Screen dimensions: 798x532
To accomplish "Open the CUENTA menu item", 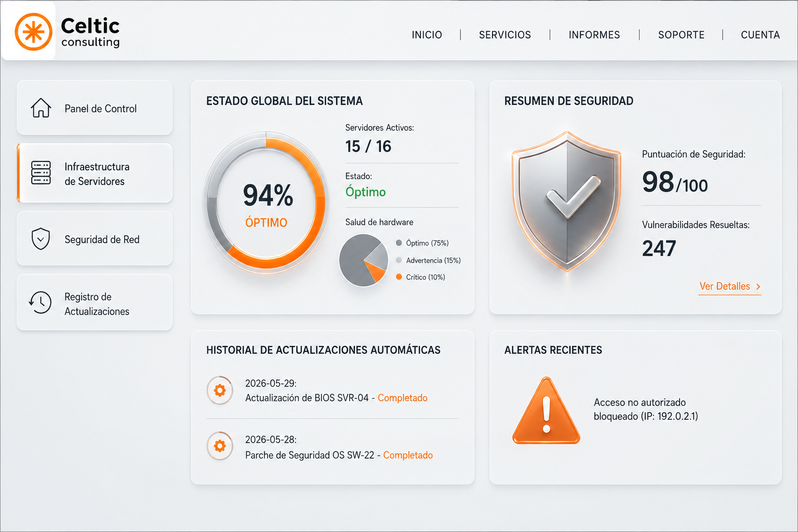I will 760,35.
